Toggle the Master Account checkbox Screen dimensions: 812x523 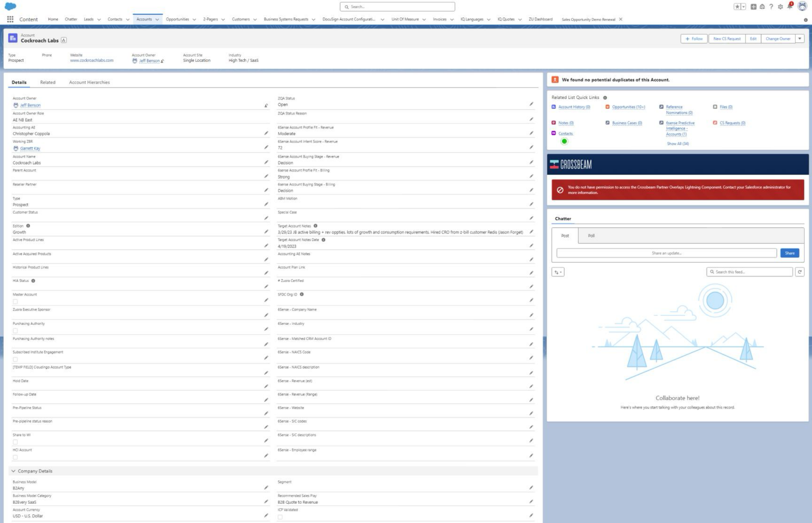(15, 301)
